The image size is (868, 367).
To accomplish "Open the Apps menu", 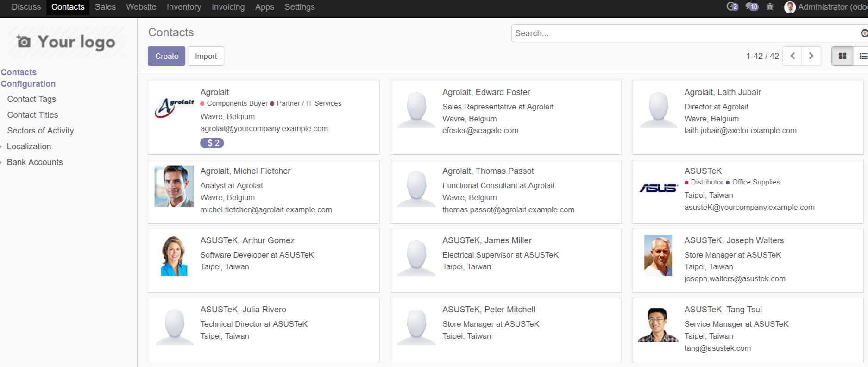I will pos(264,7).
